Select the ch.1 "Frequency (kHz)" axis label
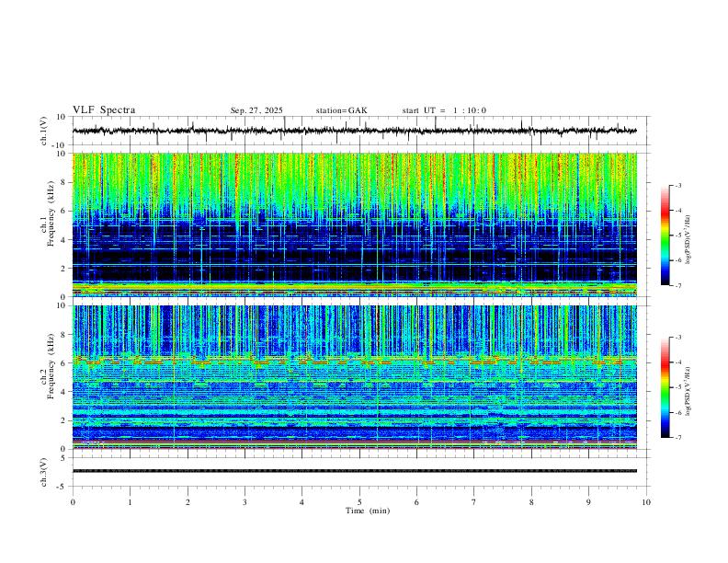 51,212
